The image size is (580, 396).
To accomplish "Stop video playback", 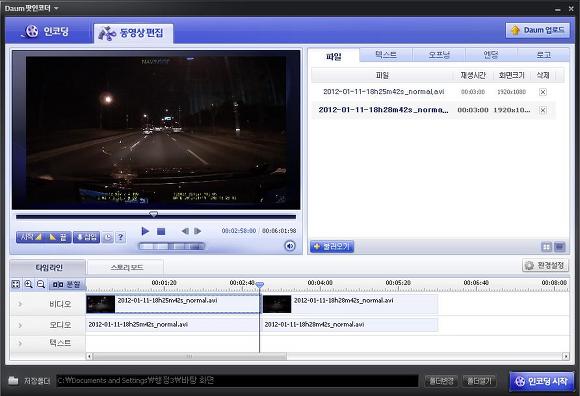I will pos(161,231).
